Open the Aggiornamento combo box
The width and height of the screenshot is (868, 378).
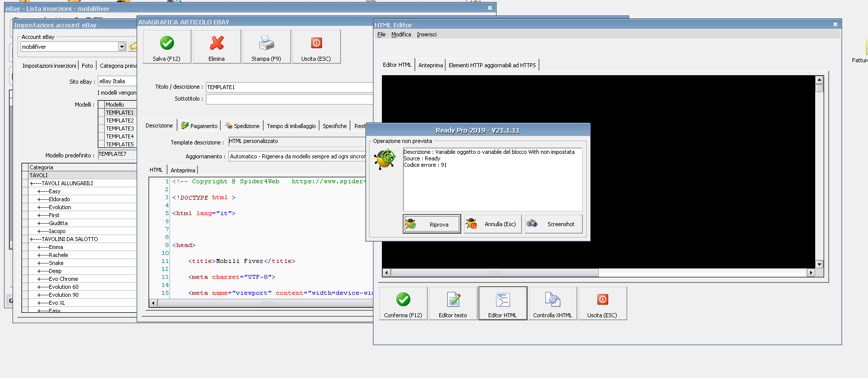coord(297,156)
